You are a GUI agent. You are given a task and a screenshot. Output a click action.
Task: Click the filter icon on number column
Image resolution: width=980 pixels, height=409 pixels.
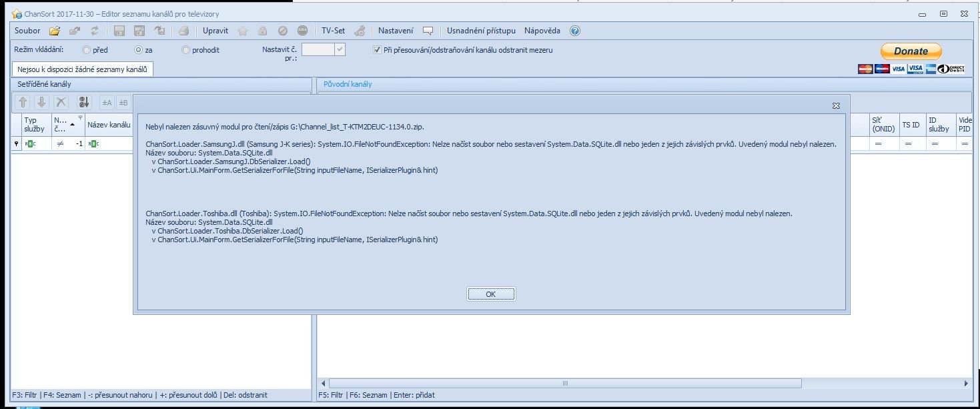79,117
